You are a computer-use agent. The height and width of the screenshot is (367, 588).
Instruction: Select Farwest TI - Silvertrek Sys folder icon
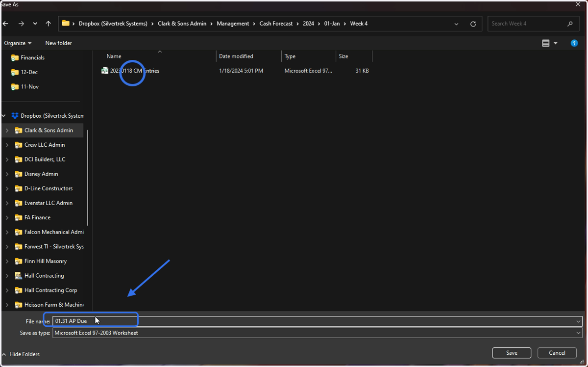(x=19, y=247)
